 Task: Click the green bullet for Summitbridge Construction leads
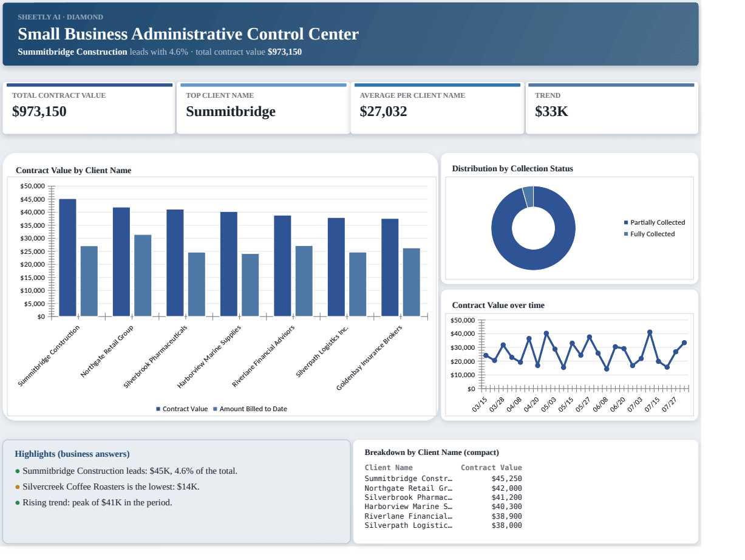[18, 471]
